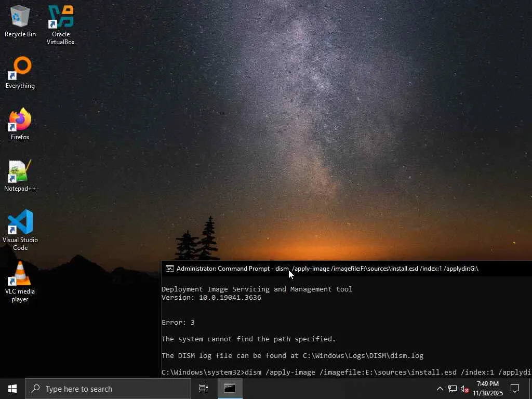Open network status tray icon
This screenshot has width=532, height=399.
[453, 389]
